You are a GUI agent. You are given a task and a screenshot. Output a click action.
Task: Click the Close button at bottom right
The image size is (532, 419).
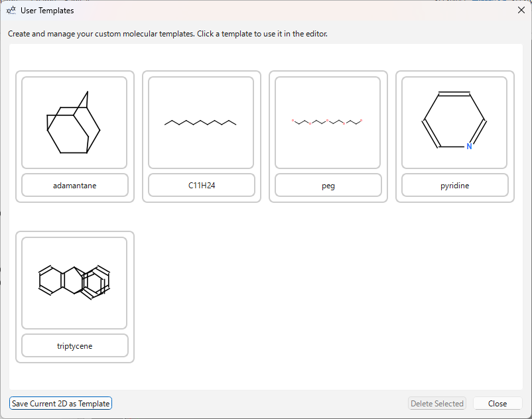pyautogui.click(x=498, y=404)
